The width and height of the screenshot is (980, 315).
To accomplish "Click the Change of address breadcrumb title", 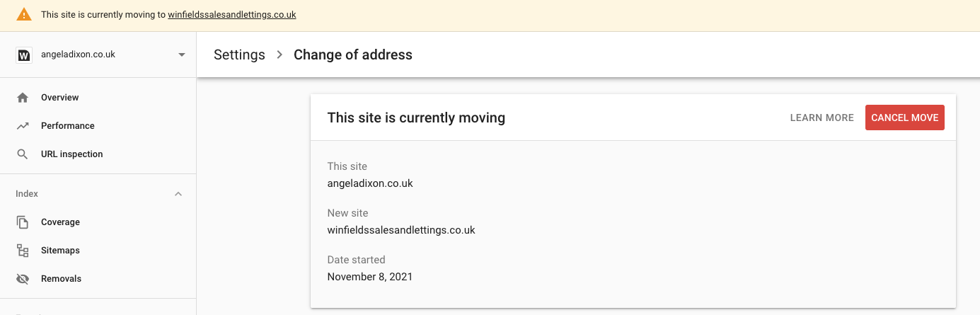I will pos(353,55).
